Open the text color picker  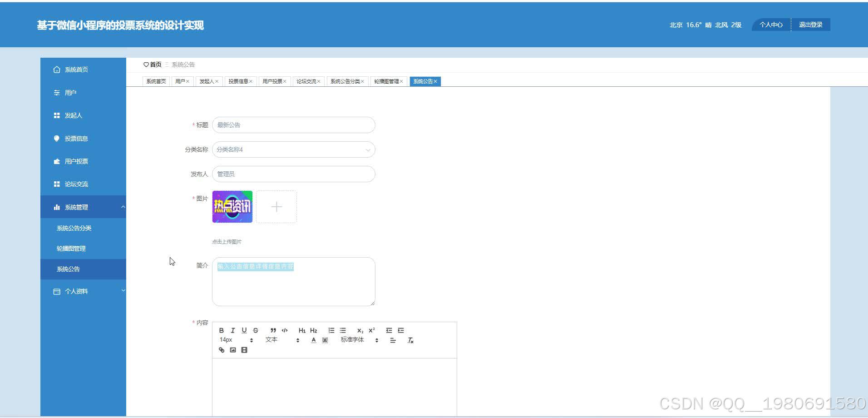click(x=314, y=340)
